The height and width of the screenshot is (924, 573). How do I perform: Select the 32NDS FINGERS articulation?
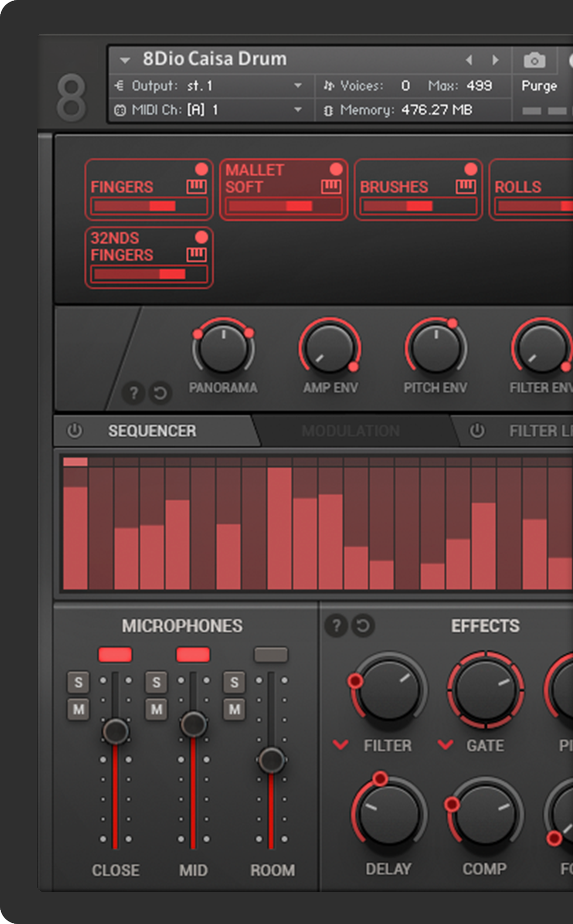point(149,258)
